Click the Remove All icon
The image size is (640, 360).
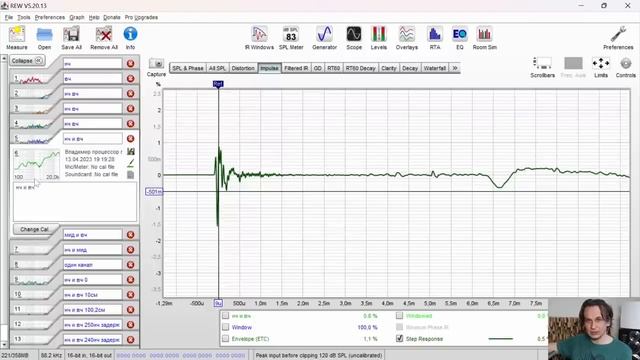point(104,38)
